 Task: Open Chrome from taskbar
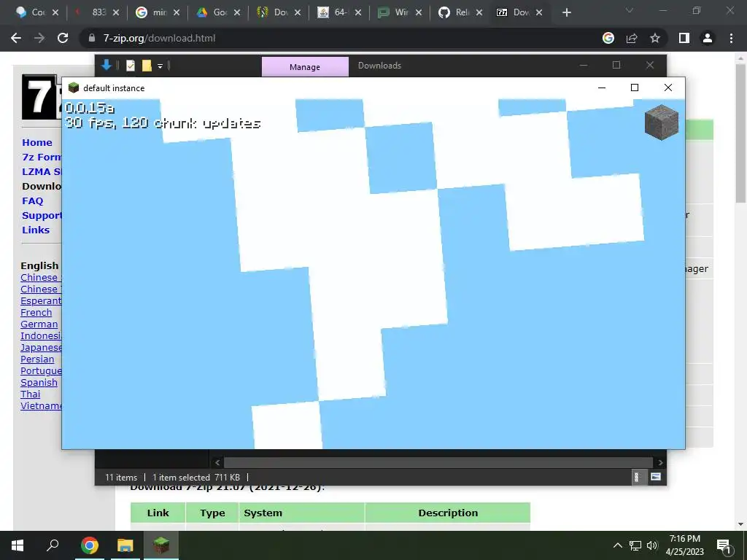coord(90,545)
